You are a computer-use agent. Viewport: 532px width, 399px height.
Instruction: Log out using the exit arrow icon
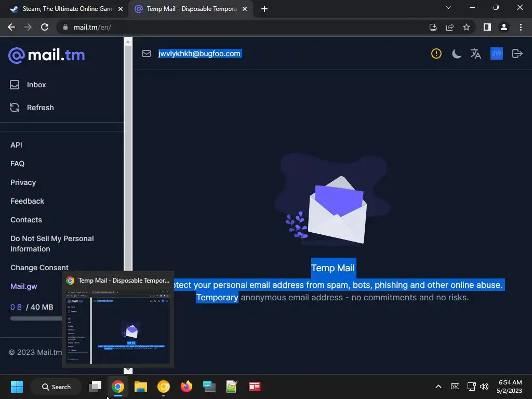click(517, 54)
